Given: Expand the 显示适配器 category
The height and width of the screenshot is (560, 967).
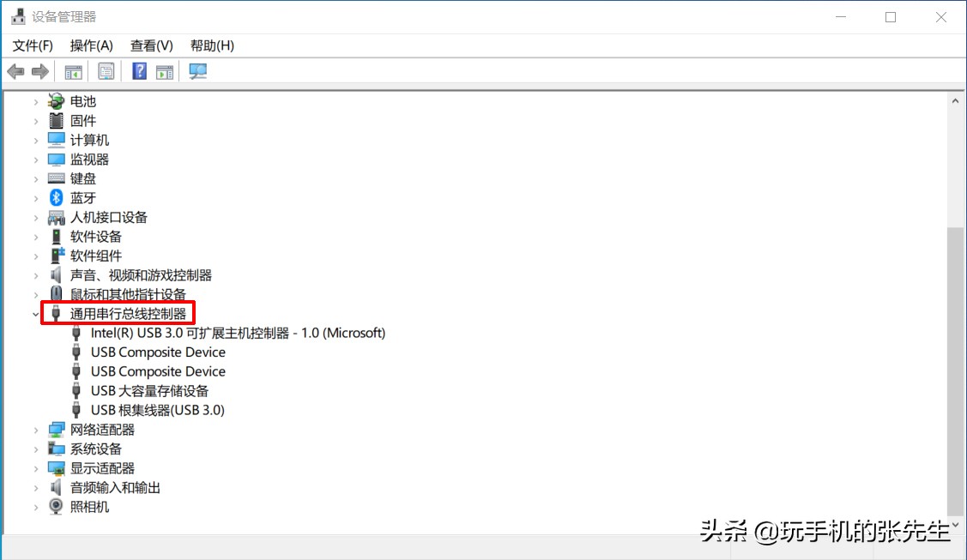Looking at the screenshot, I should click(34, 467).
